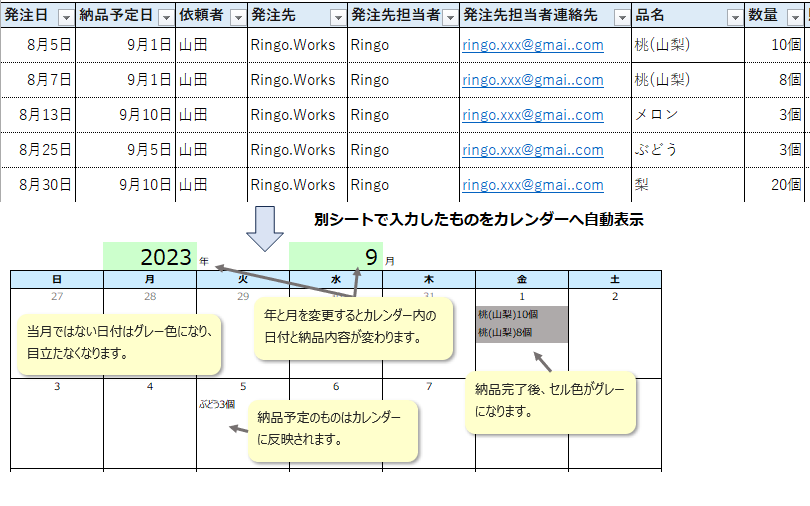Select 品名 cell 梨
This screenshot has width=810, height=506.
688,185
